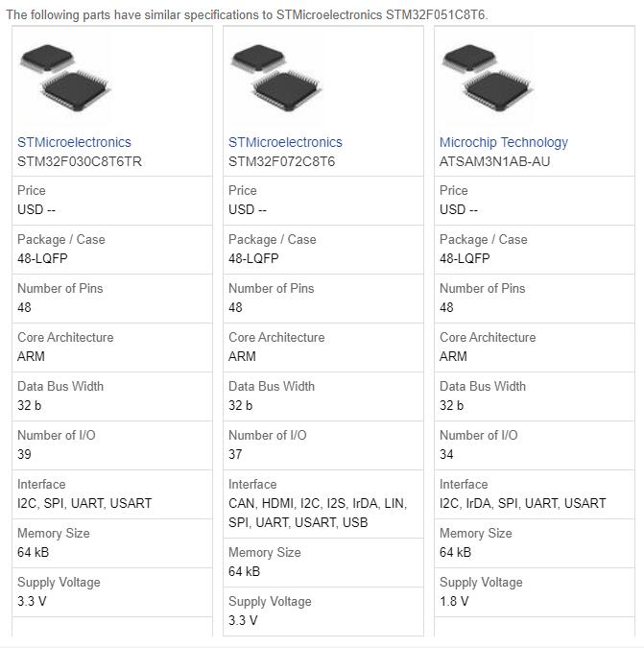Screen dimensions: 644x648
Task: Click the ATSAM3N1AB-AU part number
Action: (x=494, y=161)
